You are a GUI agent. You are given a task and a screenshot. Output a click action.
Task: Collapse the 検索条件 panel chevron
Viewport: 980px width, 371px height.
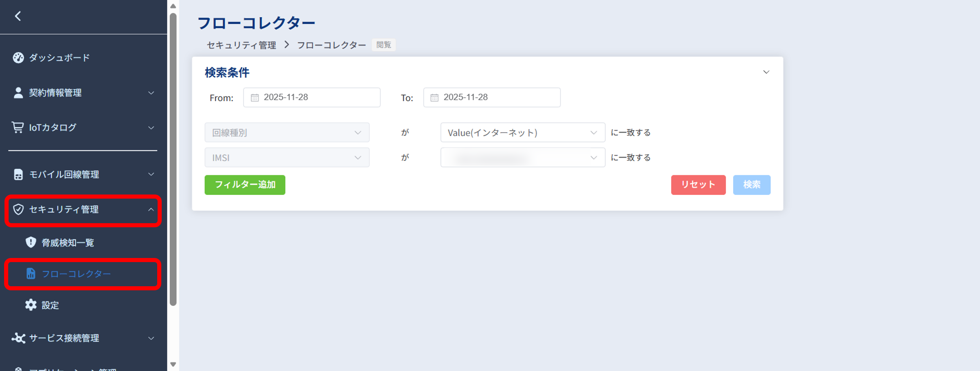(766, 72)
